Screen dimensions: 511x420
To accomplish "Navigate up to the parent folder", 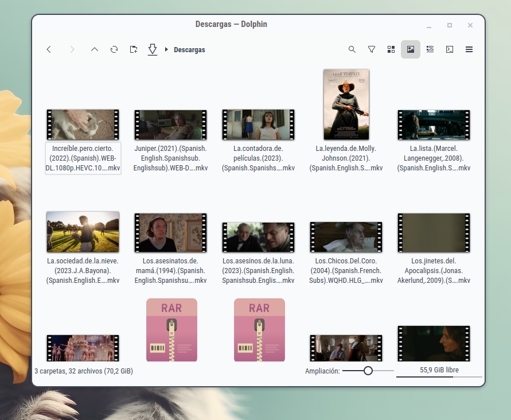I will pyautogui.click(x=95, y=50).
